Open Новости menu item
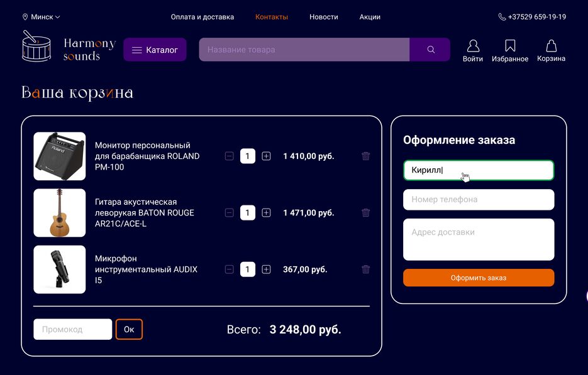588x375 pixels. click(324, 17)
